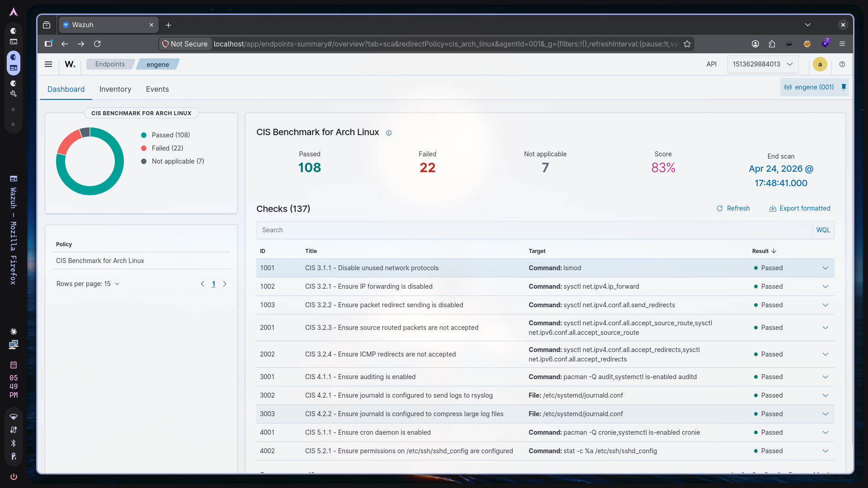Click the help icon in top header
The height and width of the screenshot is (488, 868).
pyautogui.click(x=842, y=64)
